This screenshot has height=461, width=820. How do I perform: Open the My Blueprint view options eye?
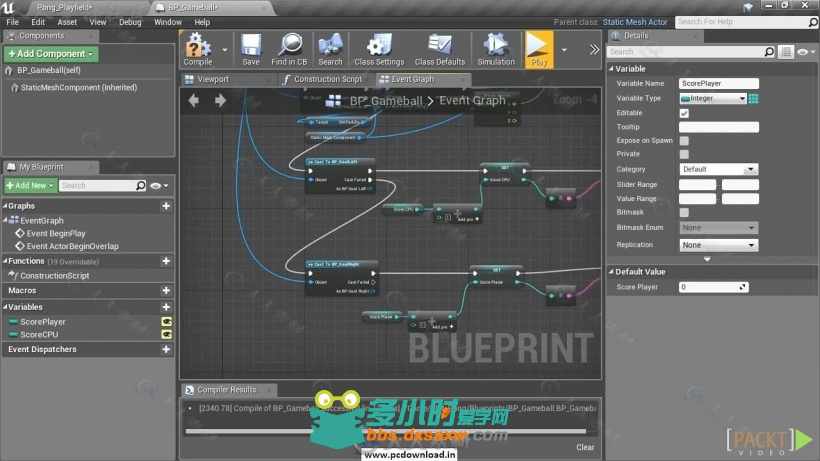158,186
